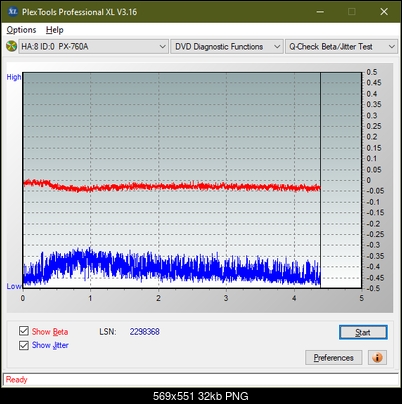
Task: Toggle the Show Jitter checkbox
Action: pyautogui.click(x=24, y=345)
